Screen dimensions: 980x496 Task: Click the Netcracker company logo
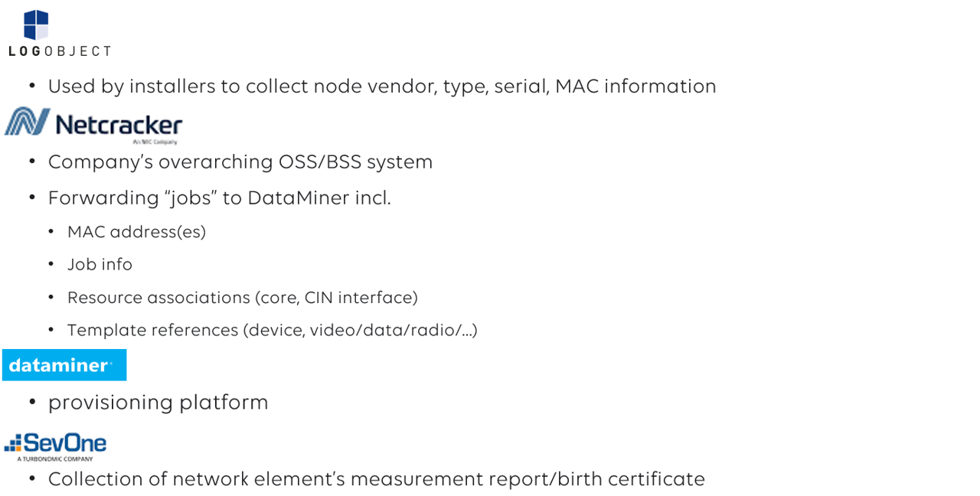click(93, 126)
